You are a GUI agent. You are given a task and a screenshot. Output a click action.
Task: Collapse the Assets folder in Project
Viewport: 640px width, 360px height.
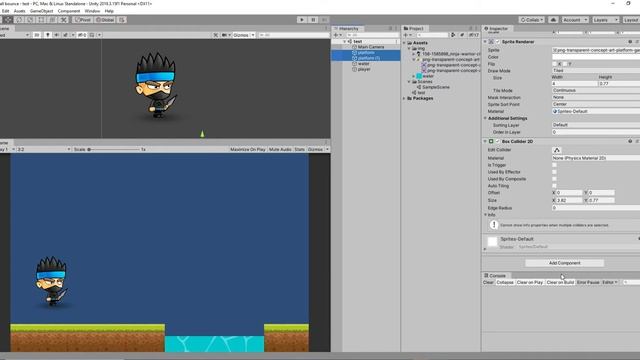404,43
